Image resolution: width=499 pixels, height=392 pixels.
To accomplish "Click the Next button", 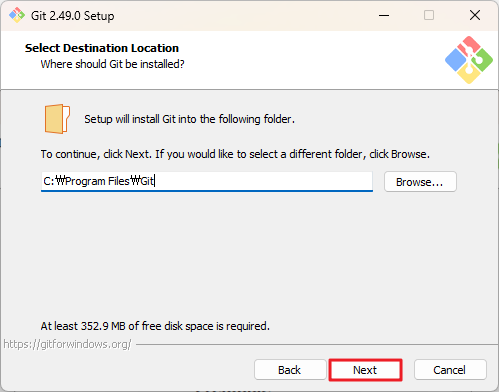I will tap(365, 370).
